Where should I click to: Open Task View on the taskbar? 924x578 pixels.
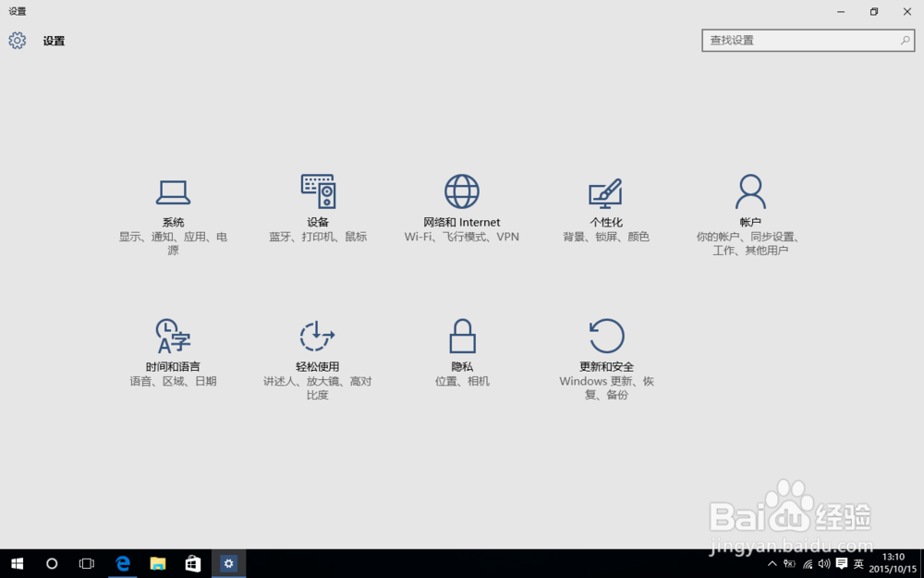tap(86, 563)
